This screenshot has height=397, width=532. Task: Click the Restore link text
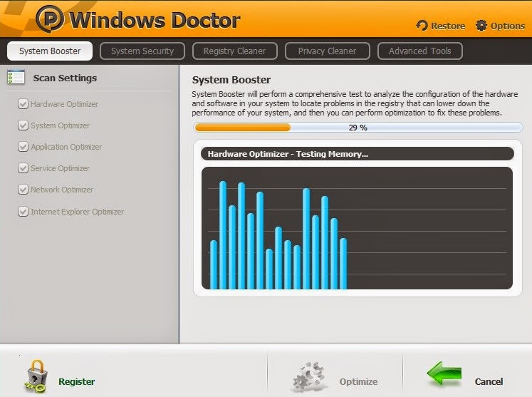click(x=448, y=26)
